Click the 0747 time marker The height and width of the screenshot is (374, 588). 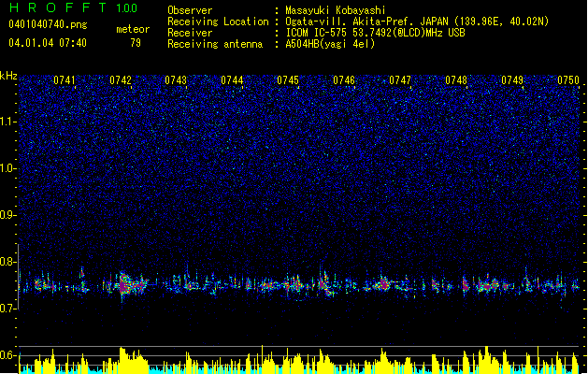400,80
